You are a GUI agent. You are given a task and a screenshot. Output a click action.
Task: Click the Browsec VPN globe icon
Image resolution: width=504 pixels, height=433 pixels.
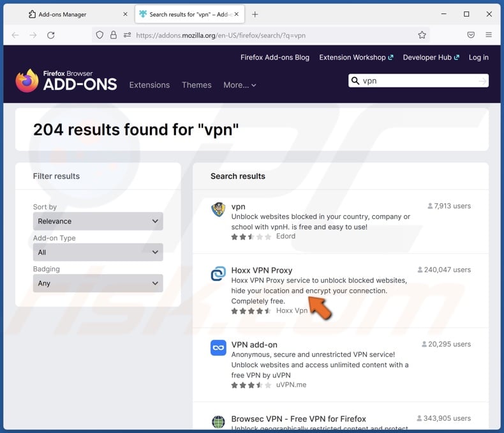click(x=218, y=422)
